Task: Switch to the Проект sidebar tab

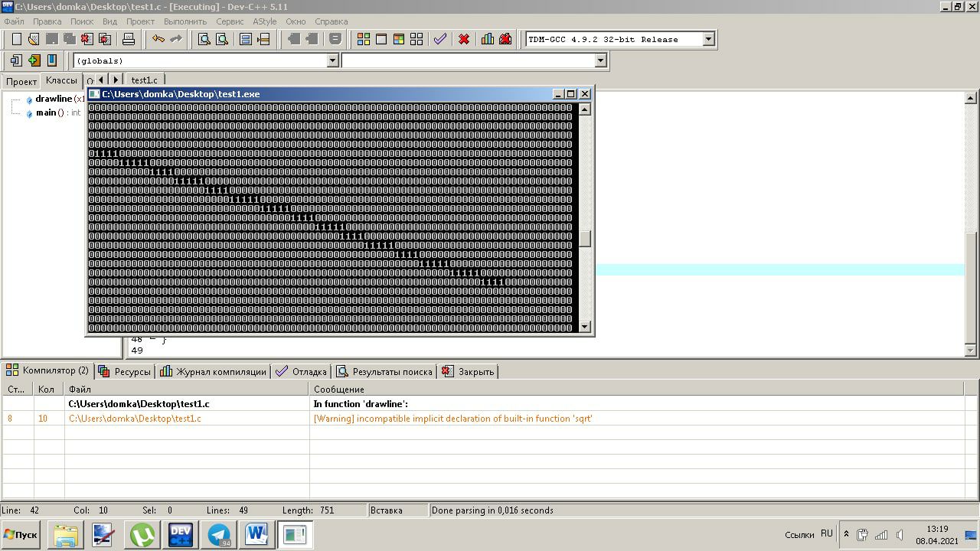Action: point(21,81)
